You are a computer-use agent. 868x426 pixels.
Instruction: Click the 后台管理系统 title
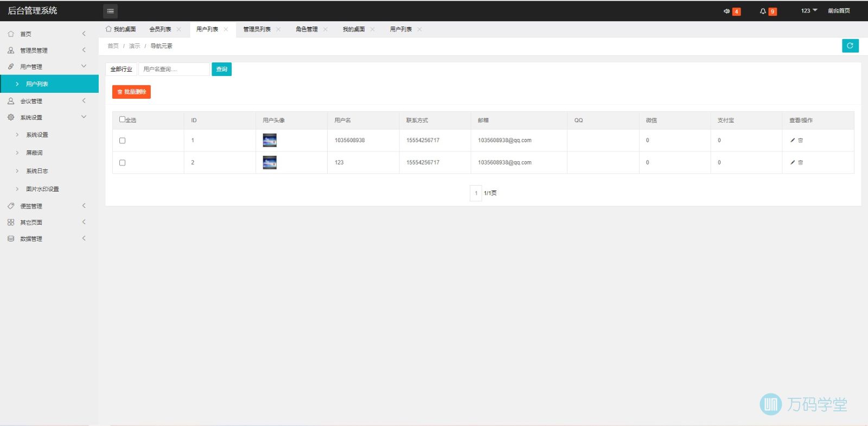(33, 11)
